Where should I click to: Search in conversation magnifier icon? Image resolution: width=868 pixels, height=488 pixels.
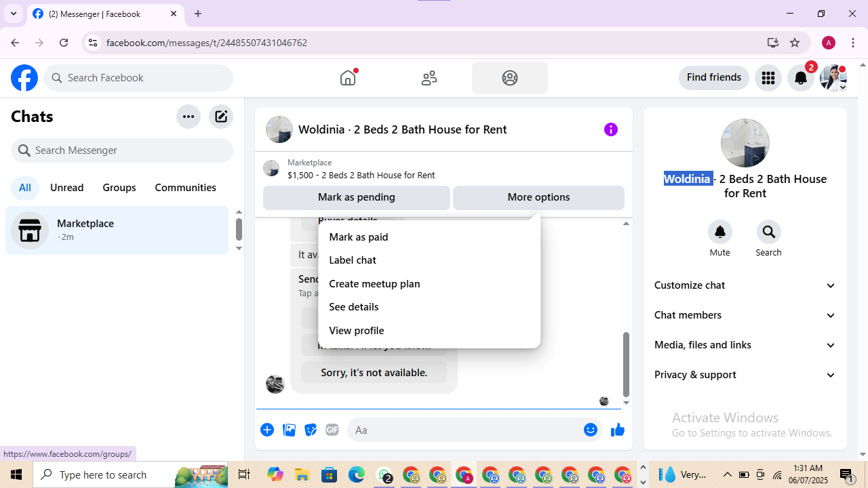click(x=769, y=232)
